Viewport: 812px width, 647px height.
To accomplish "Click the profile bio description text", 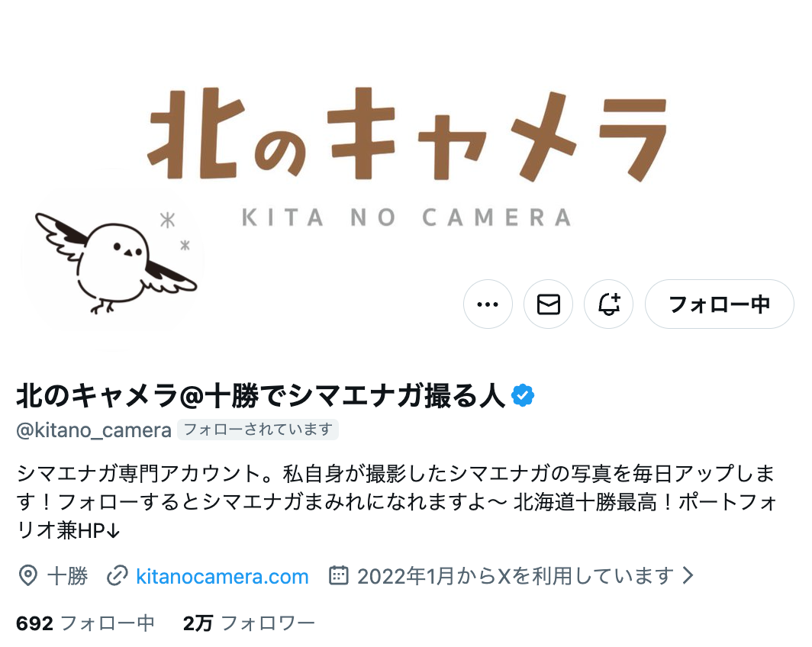I will pyautogui.click(x=397, y=501).
